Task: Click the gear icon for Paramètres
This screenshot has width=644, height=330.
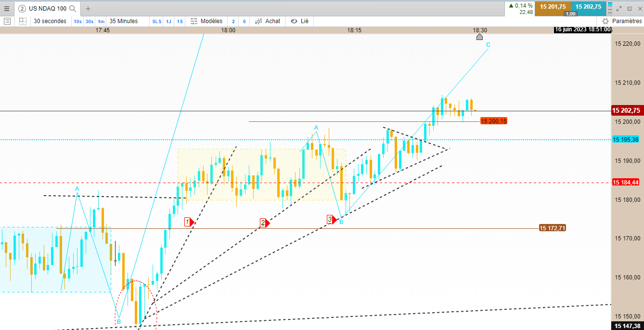Action: 605,21
